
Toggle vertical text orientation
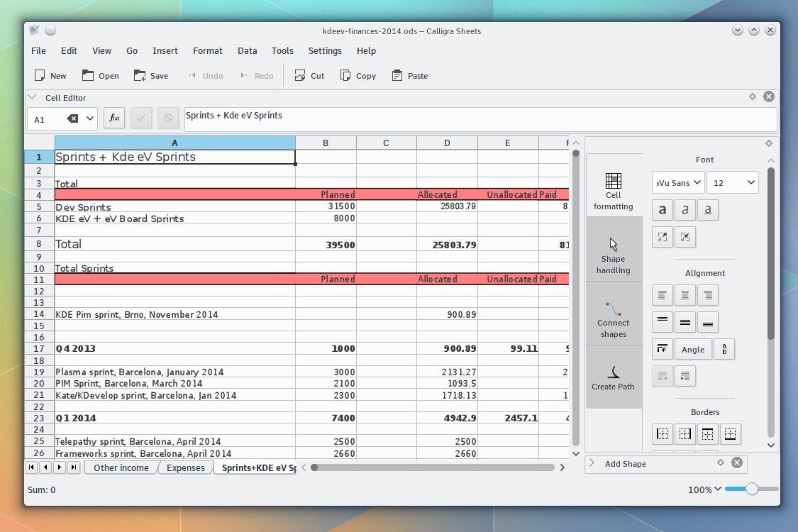tap(724, 349)
